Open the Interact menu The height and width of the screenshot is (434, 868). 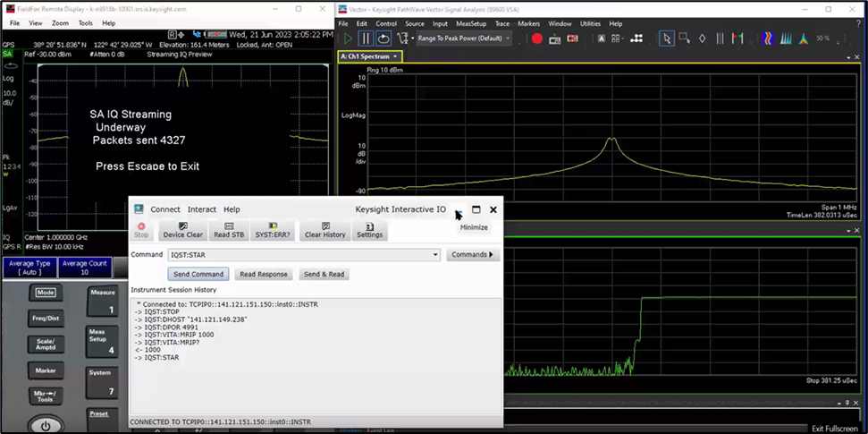click(x=201, y=209)
